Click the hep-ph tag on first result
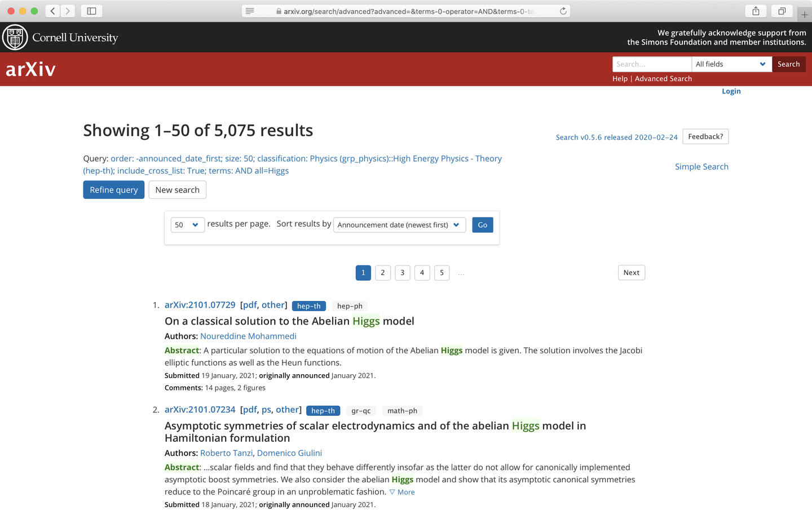Viewport: 812px width, 510px height. [350, 306]
